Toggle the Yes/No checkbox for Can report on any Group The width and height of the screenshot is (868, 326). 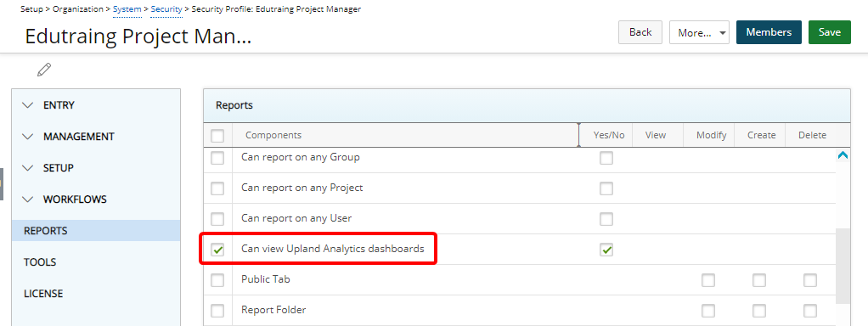point(606,158)
